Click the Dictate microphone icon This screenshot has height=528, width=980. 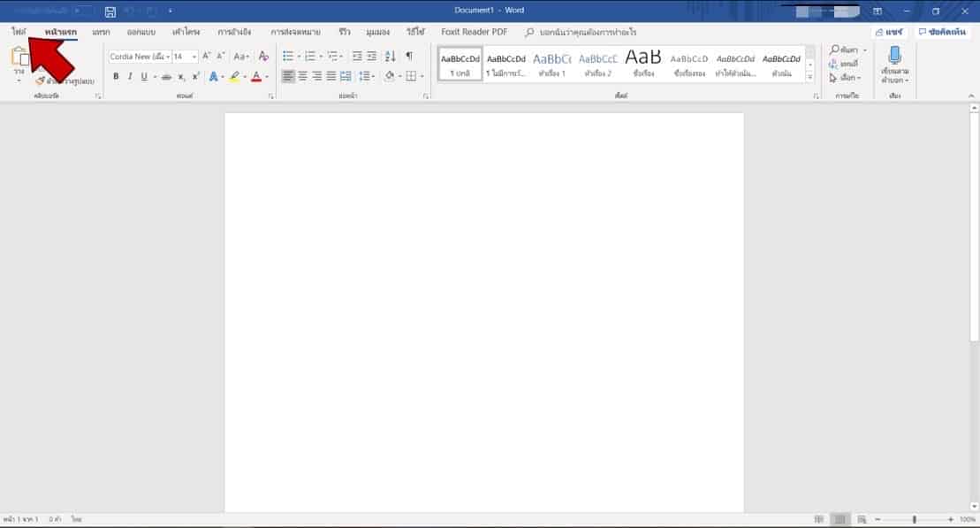(x=894, y=57)
